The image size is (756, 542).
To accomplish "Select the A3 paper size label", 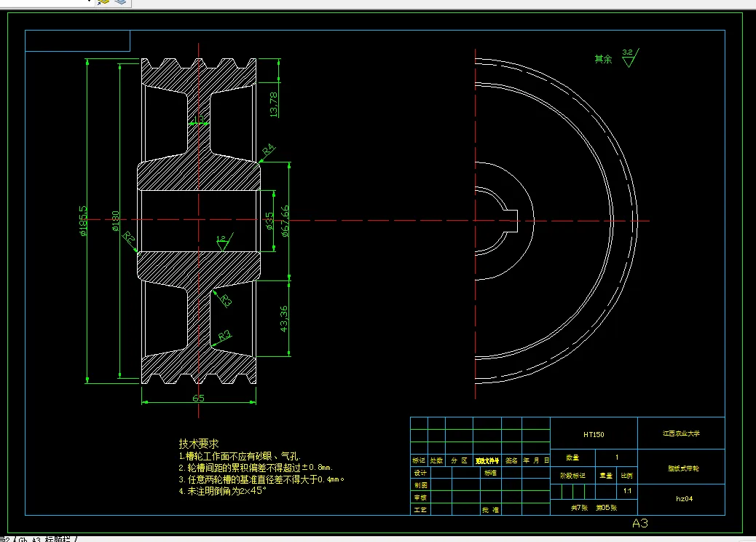I will point(639,523).
